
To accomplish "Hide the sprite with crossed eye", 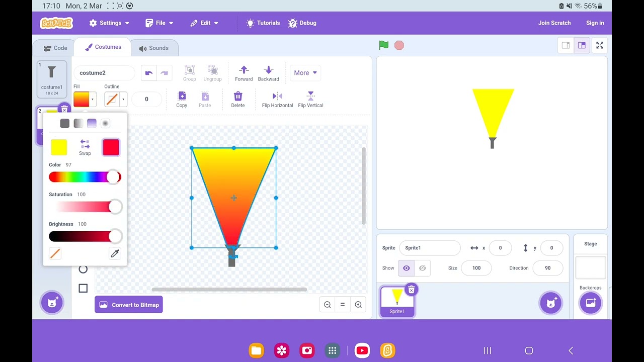I will (423, 268).
